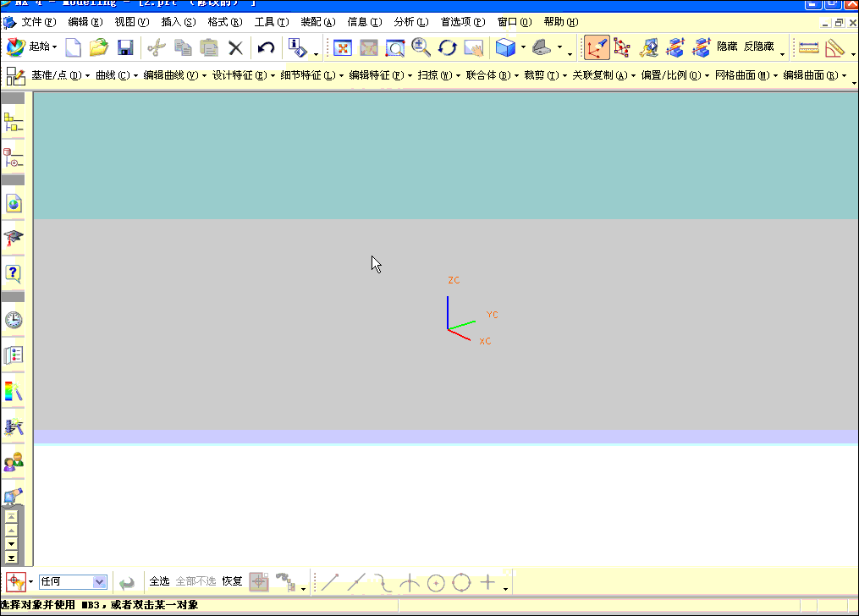Enable the point snap toggle at bottom
The width and height of the screenshot is (859, 616).
point(487,582)
